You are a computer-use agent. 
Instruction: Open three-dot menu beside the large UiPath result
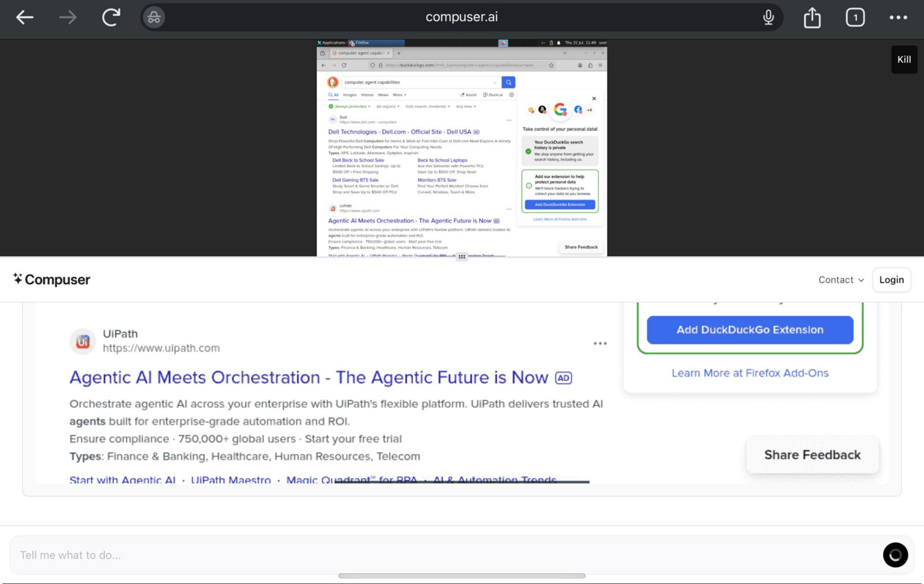coord(600,344)
